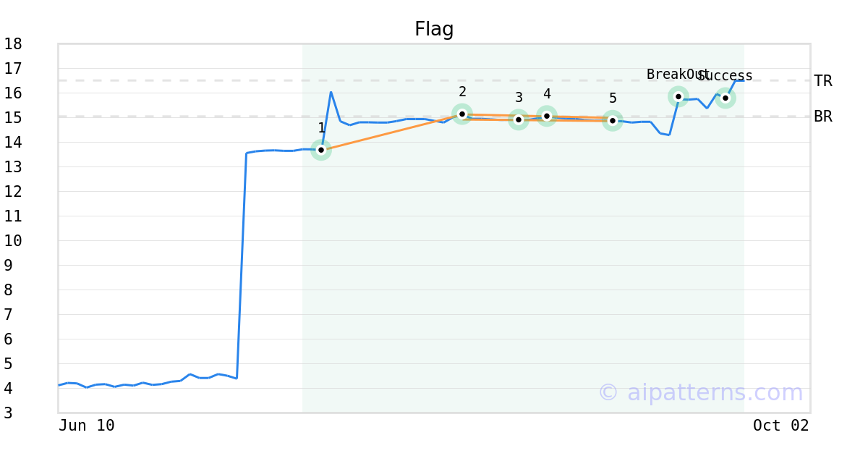This screenshot has width=868, height=456.
Task: Click the BreakOut text label
Action: pos(678,75)
